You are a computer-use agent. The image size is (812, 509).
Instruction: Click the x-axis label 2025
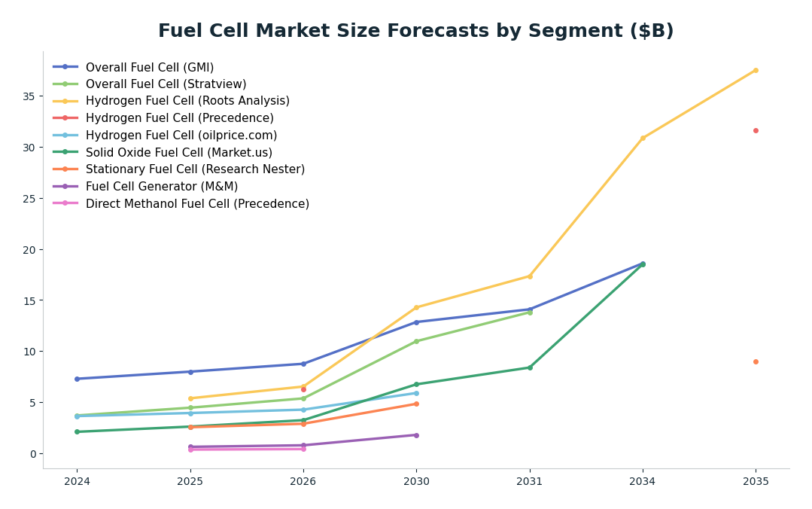click(x=190, y=482)
